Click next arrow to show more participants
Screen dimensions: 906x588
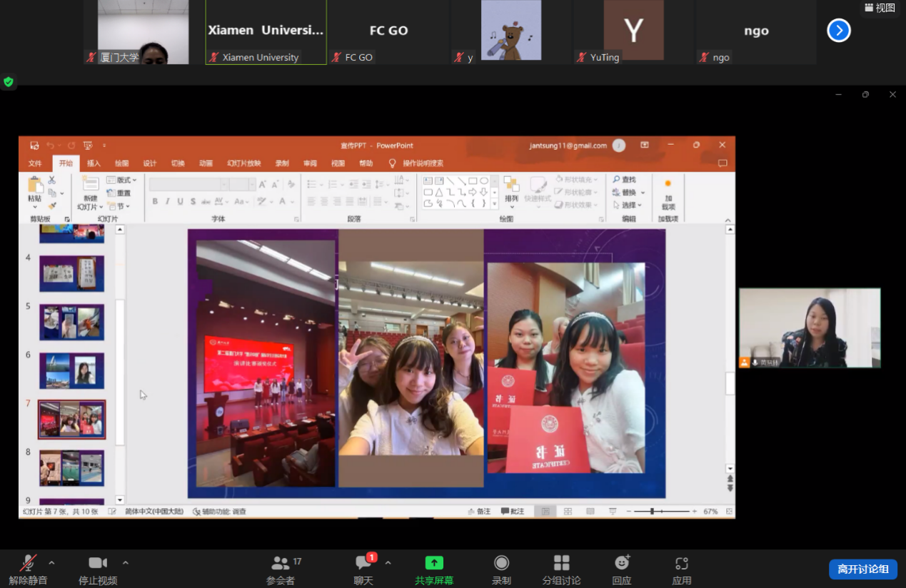coord(839,31)
